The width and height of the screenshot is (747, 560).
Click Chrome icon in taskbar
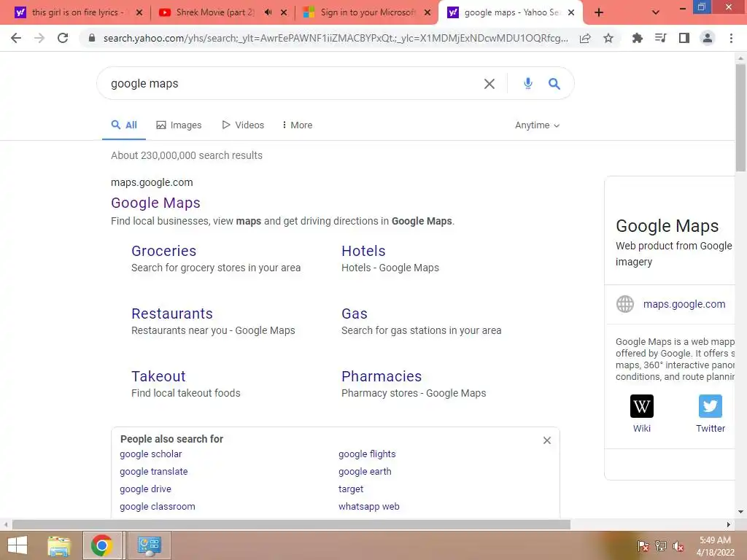[101, 545]
